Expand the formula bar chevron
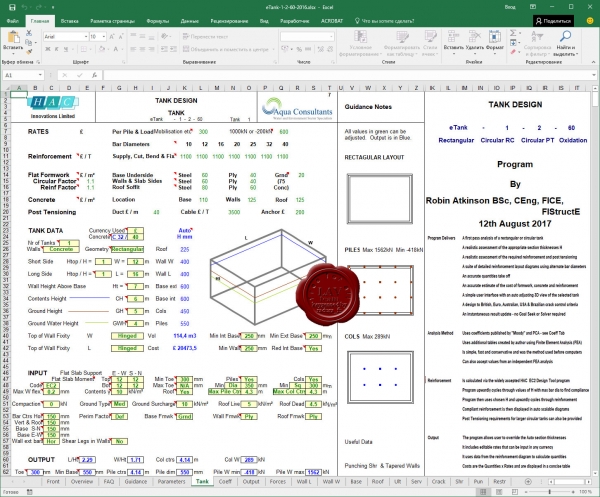 [594, 75]
